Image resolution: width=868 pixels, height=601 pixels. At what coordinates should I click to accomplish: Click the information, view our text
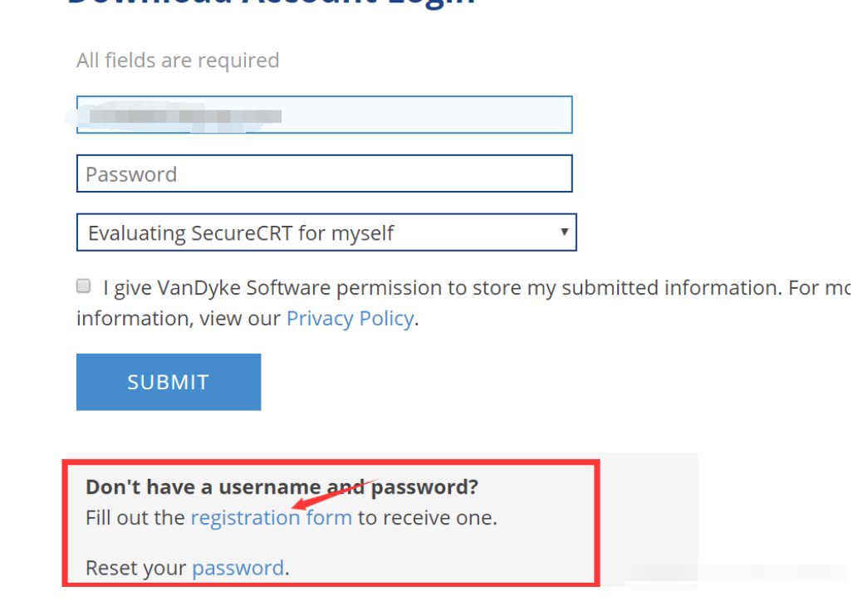pyautogui.click(x=179, y=318)
